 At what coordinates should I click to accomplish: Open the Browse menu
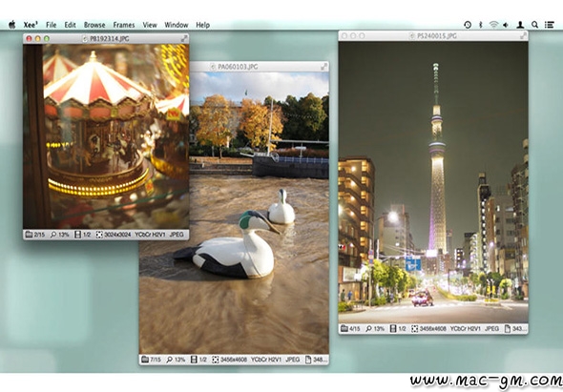coord(94,25)
